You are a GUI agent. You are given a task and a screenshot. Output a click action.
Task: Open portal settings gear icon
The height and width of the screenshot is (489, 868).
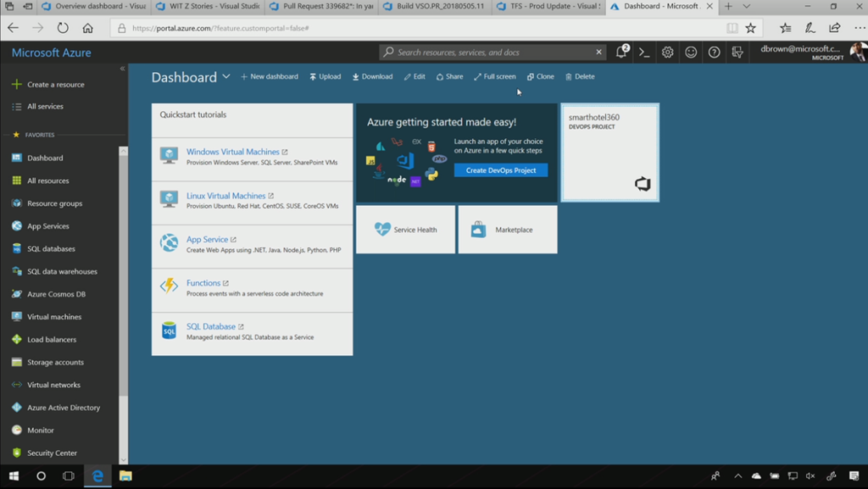tap(668, 53)
